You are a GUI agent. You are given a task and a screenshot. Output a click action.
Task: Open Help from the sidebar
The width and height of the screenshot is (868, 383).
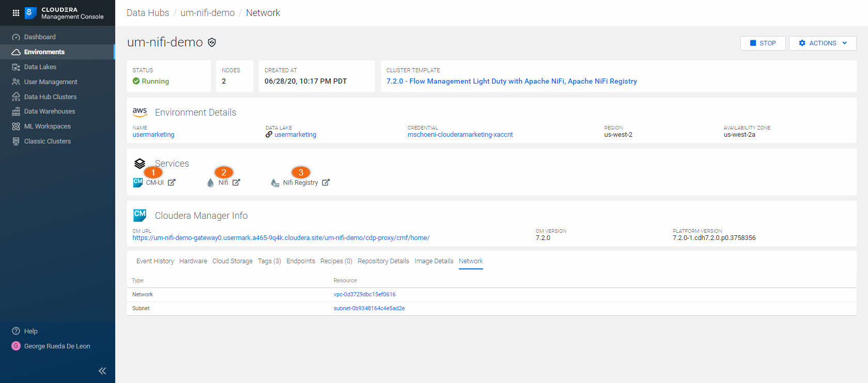pyautogui.click(x=31, y=331)
